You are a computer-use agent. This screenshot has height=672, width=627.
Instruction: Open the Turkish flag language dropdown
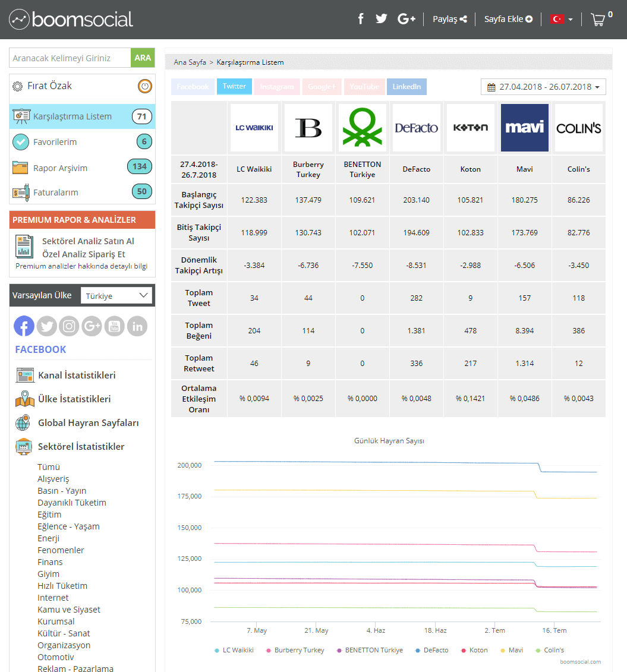562,19
